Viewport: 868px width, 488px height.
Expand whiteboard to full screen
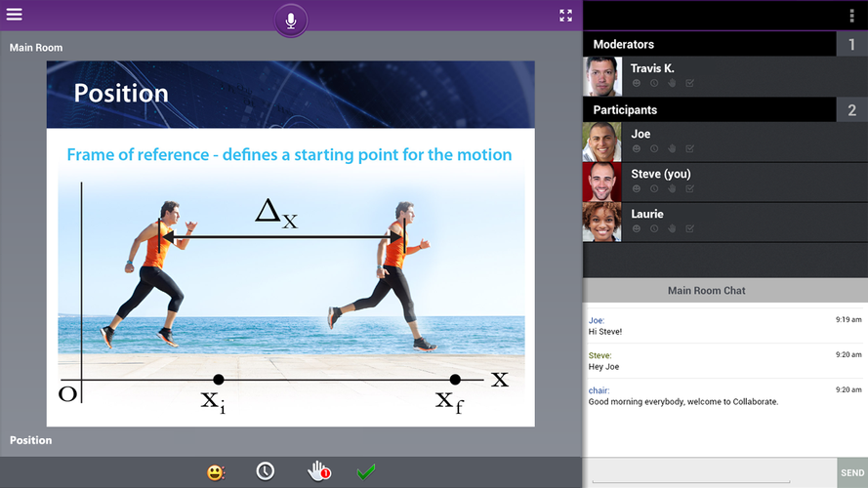[565, 16]
